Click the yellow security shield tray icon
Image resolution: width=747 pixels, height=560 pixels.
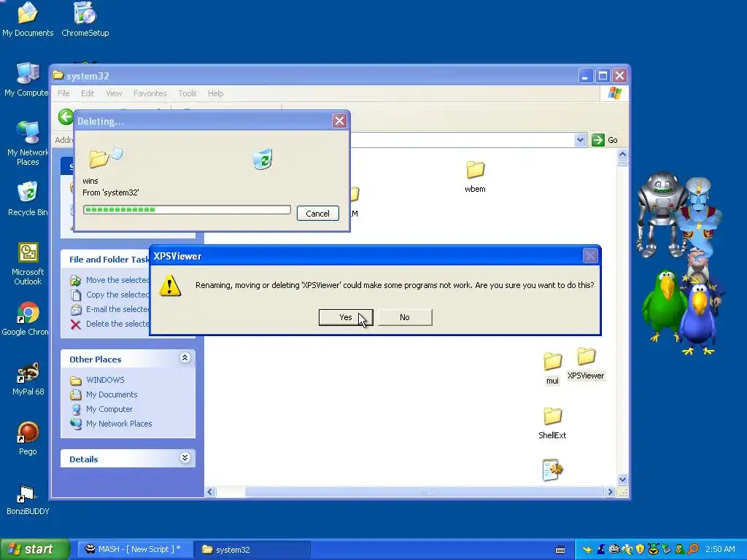(x=640, y=549)
